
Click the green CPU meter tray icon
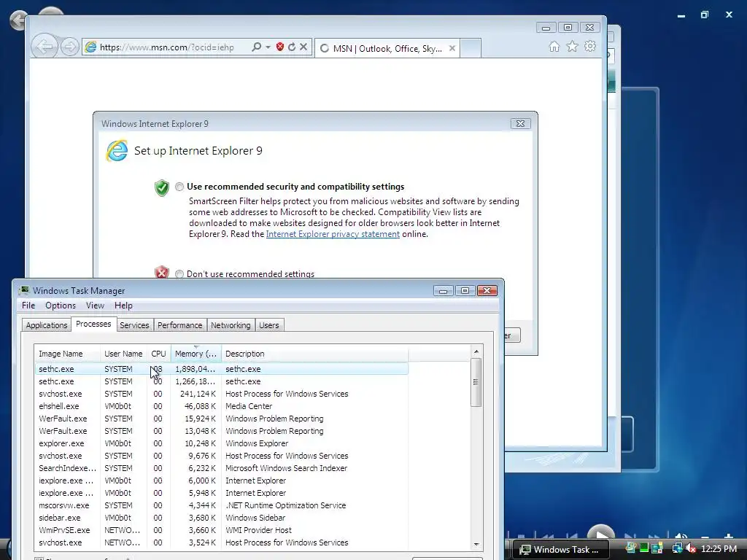pyautogui.click(x=644, y=548)
